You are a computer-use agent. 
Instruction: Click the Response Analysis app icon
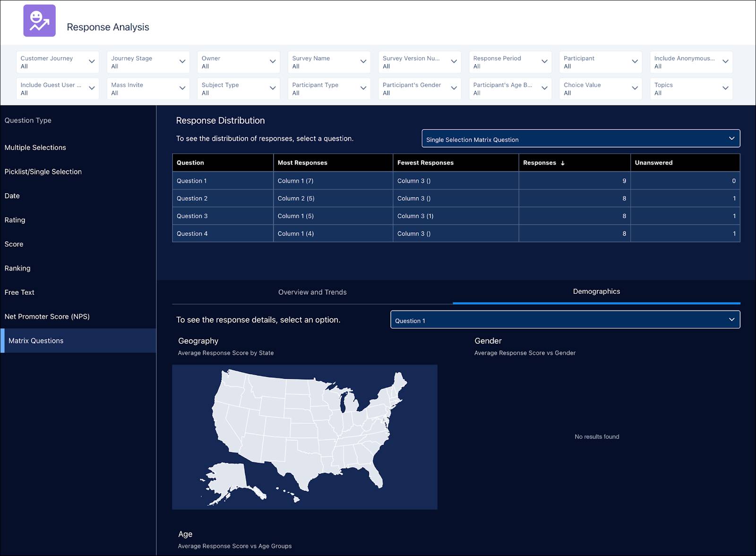40,21
